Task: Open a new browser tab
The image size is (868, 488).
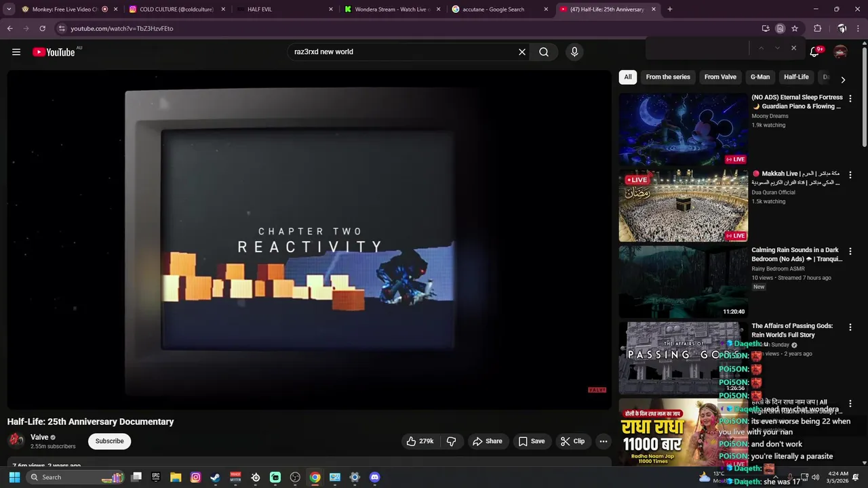Action: coord(670,9)
